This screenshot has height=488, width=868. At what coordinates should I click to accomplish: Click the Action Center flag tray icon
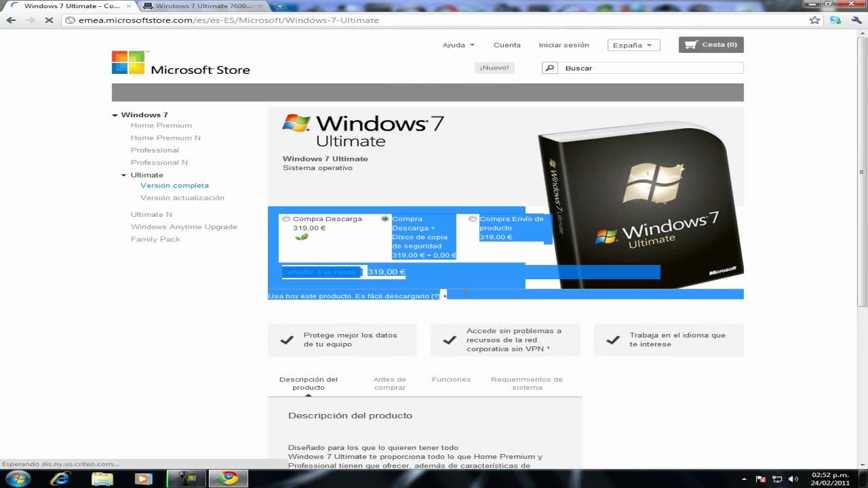click(x=761, y=479)
